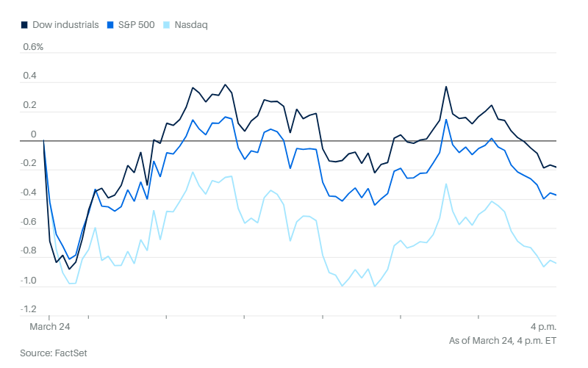Image resolution: width=588 pixels, height=368 pixels.
Task: Click the 0.2 y-axis label
Action: click(29, 105)
